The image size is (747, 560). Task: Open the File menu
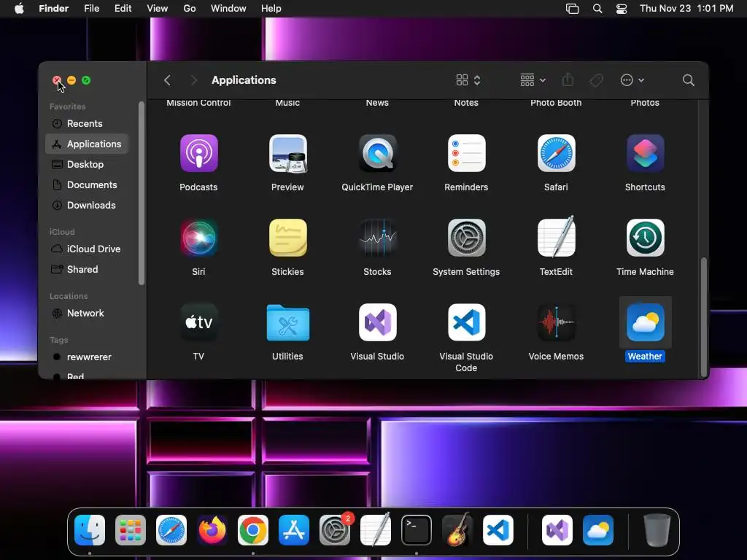91,8
